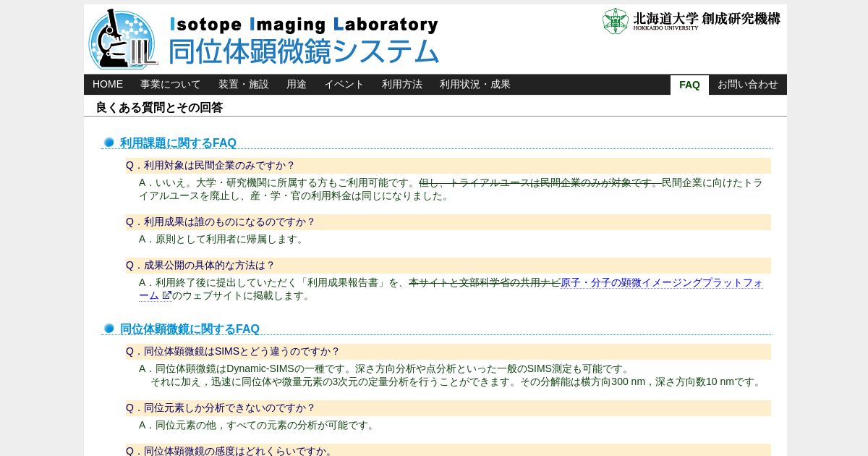This screenshot has height=456, width=868.
Task: Open the お問い合わせ contact page
Action: (x=748, y=84)
